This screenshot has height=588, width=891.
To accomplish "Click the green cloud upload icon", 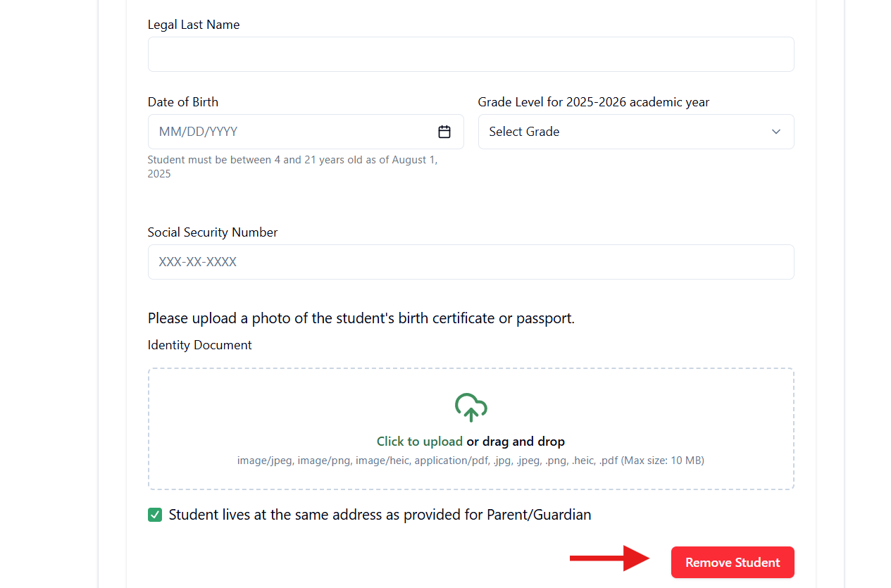I will point(471,407).
